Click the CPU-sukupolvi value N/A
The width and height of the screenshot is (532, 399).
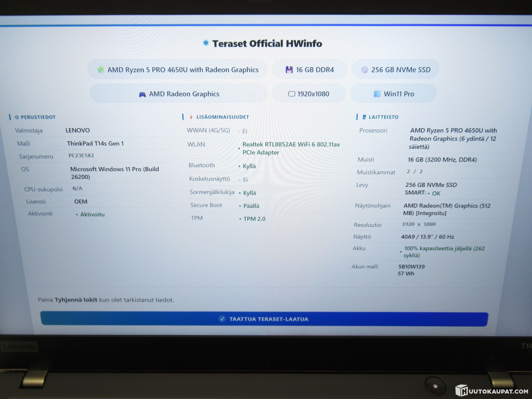[77, 189]
